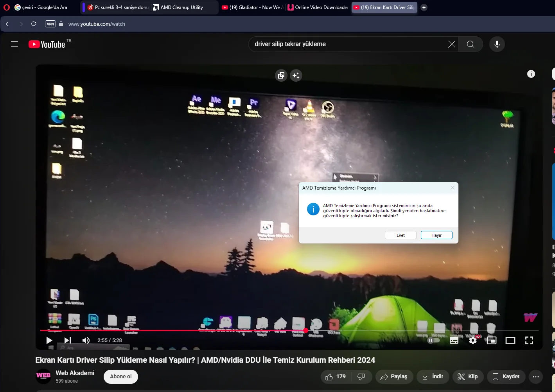555x392 pixels.
Task: Click the www.youtube.com/watch address bar
Action: coord(97,24)
